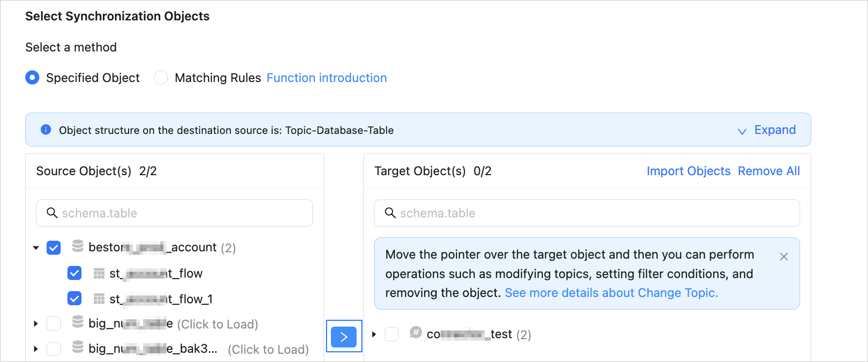Dismiss the target object tip message
Viewport: 868px width, 362px height.
[x=784, y=257]
